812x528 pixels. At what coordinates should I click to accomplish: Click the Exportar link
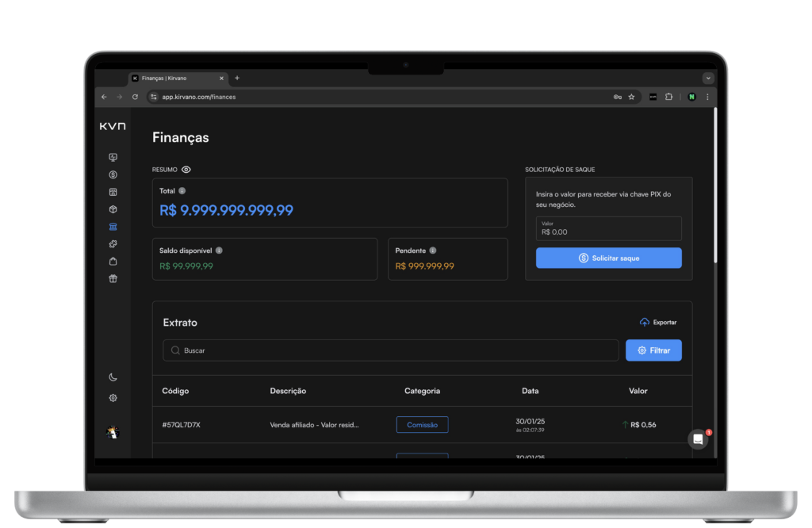tap(658, 323)
